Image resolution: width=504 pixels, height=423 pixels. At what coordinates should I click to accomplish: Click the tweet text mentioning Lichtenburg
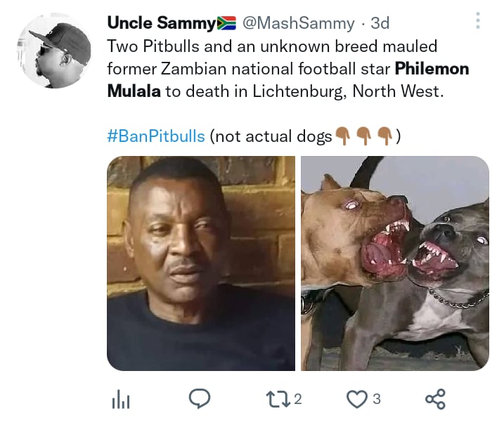288,69
